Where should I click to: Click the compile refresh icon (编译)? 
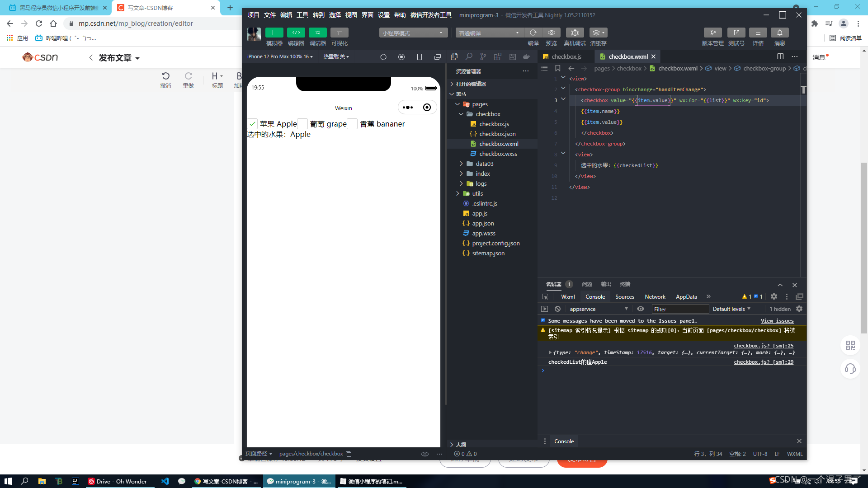click(x=533, y=33)
